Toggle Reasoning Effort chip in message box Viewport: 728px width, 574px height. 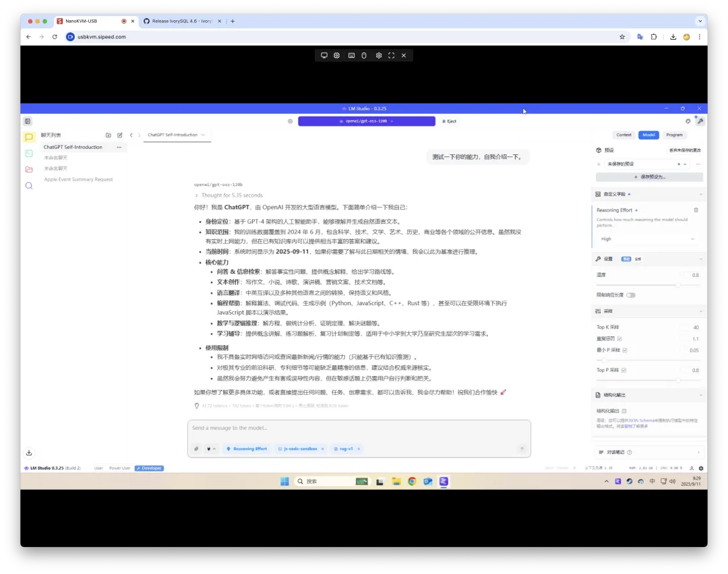[x=247, y=449]
